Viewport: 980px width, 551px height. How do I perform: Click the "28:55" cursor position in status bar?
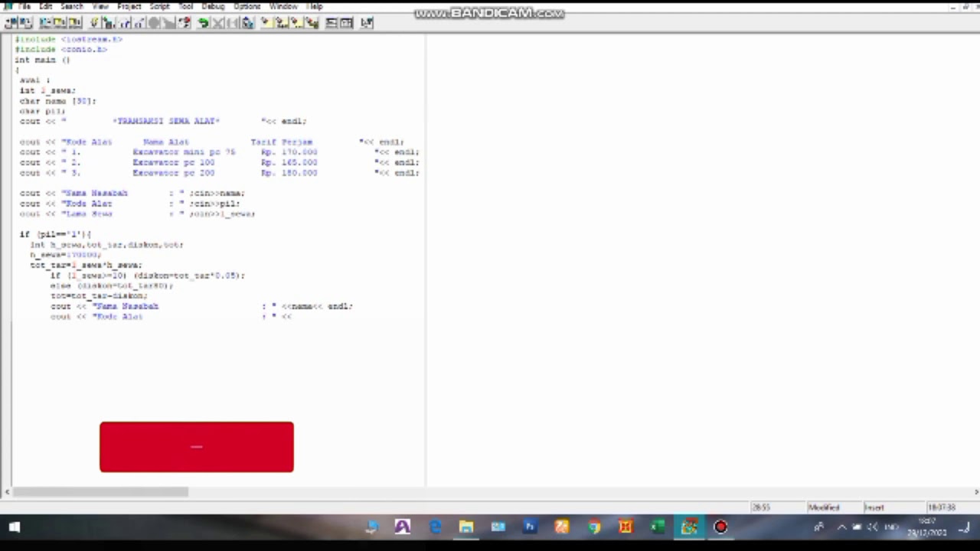click(x=760, y=507)
